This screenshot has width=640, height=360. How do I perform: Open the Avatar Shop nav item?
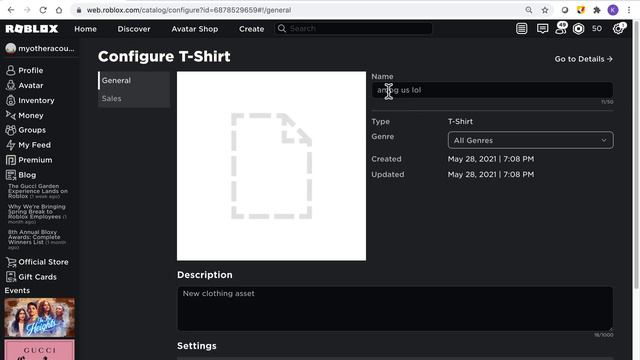click(195, 29)
